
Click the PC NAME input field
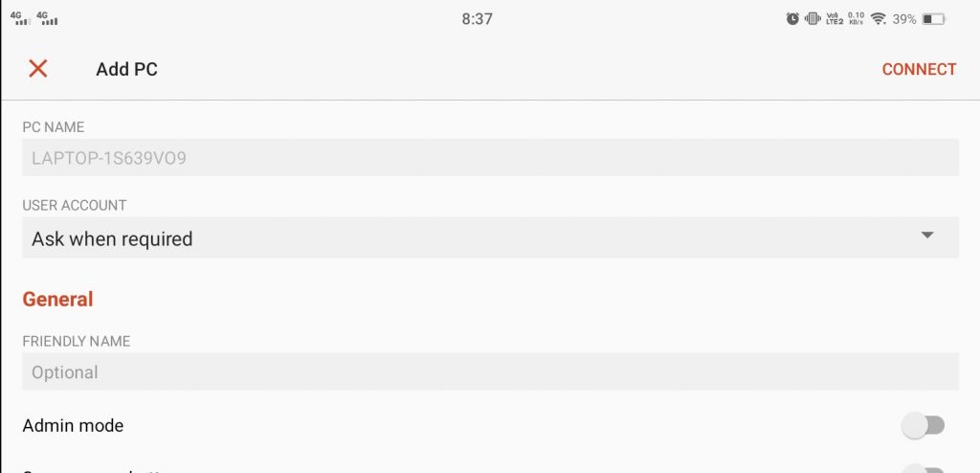coord(490,158)
